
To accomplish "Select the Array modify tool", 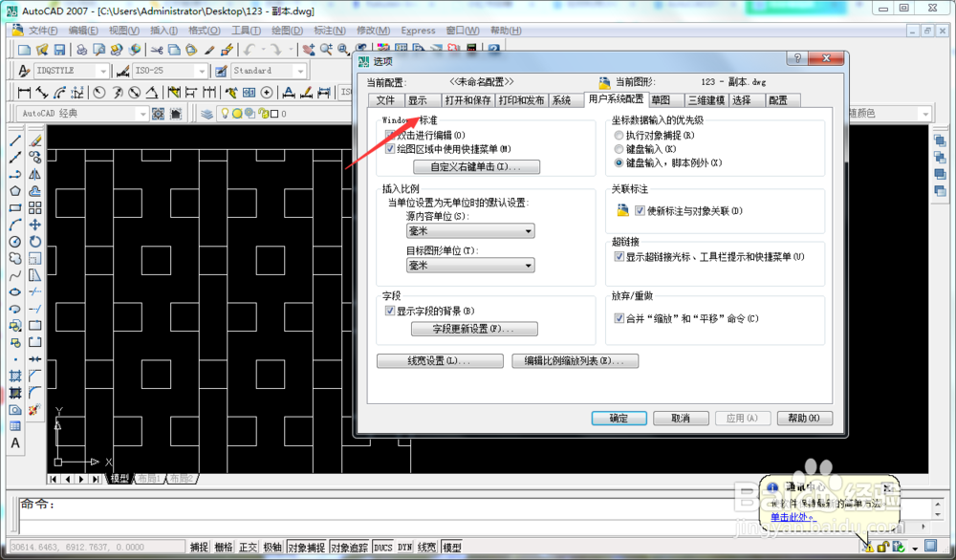I will [x=35, y=207].
